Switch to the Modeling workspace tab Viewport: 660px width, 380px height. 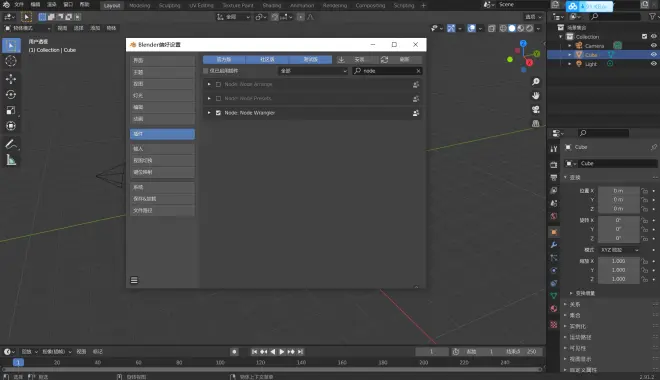click(139, 5)
